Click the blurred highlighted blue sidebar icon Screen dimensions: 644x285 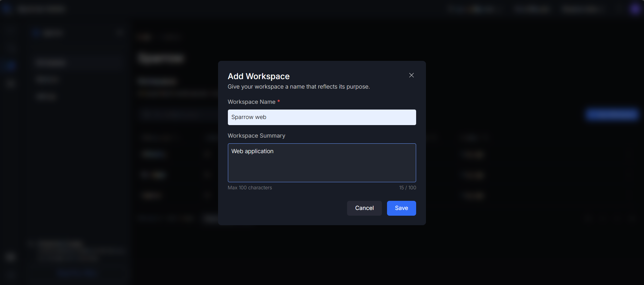[10, 65]
